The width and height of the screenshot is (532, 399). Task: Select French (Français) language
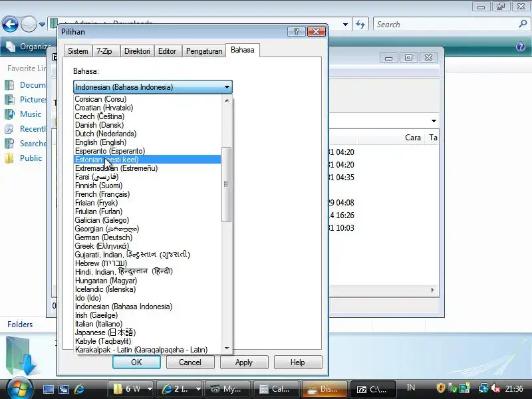coord(147,194)
